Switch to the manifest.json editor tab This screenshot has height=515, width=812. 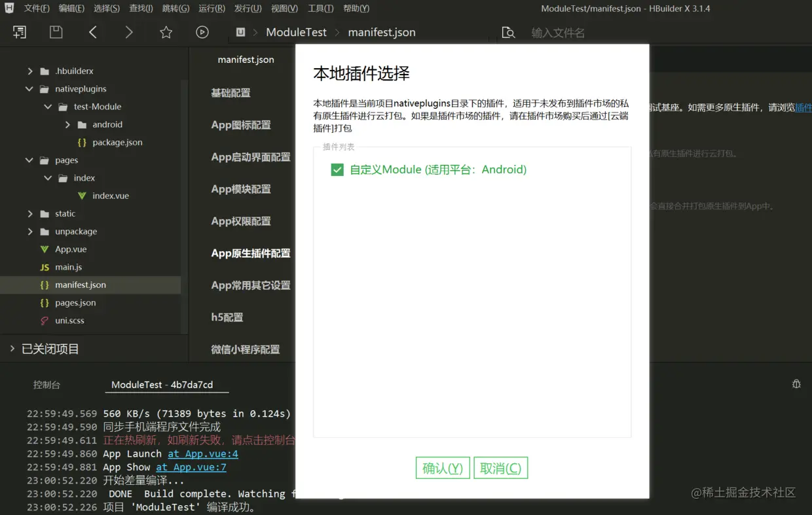coord(246,60)
